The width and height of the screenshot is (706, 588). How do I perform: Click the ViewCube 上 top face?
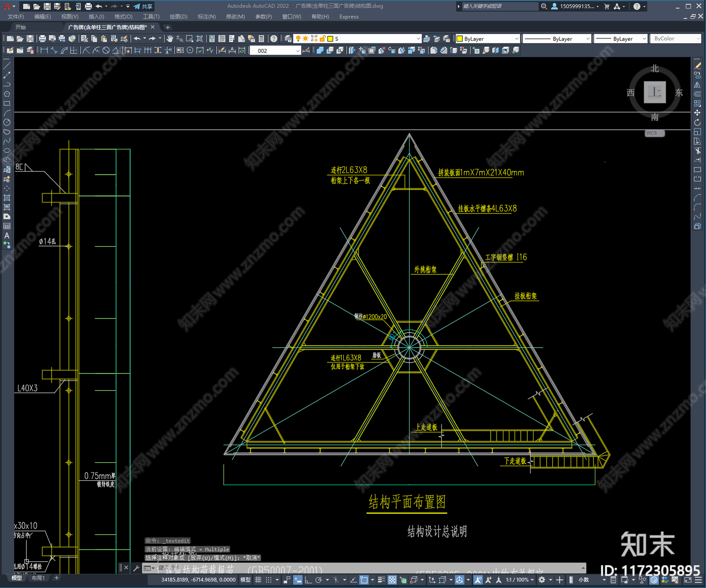654,92
